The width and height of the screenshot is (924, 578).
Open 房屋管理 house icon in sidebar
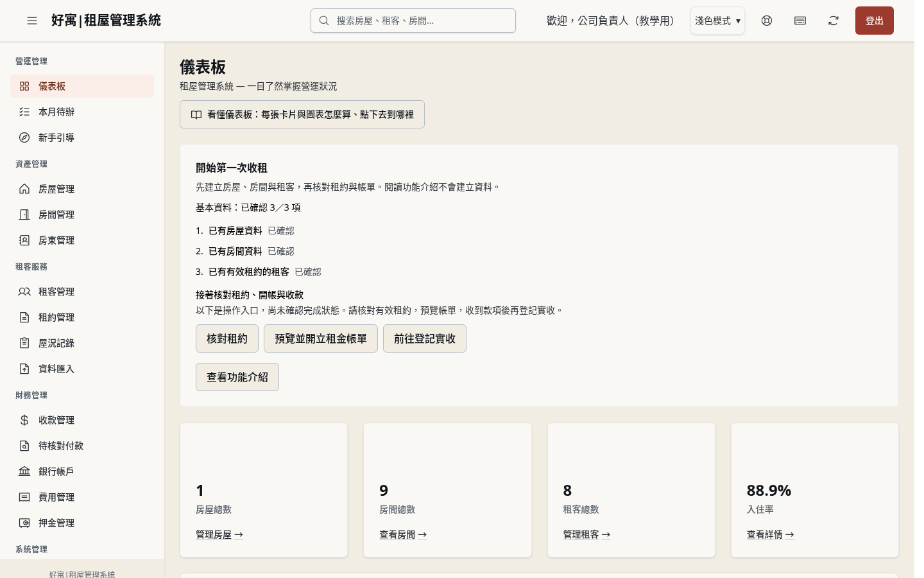(x=24, y=189)
